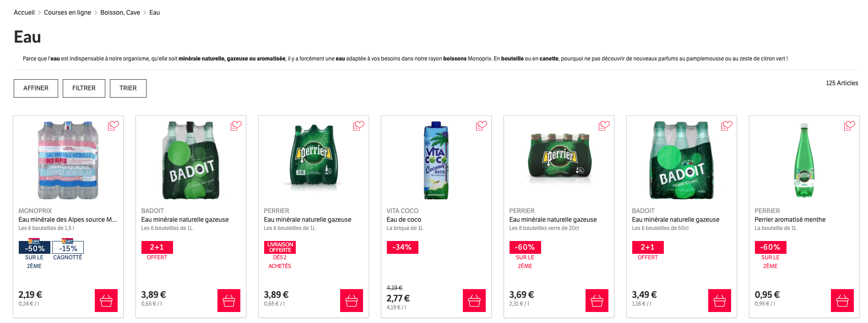Navigate to Boisson, Cave breadcrumb

120,12
